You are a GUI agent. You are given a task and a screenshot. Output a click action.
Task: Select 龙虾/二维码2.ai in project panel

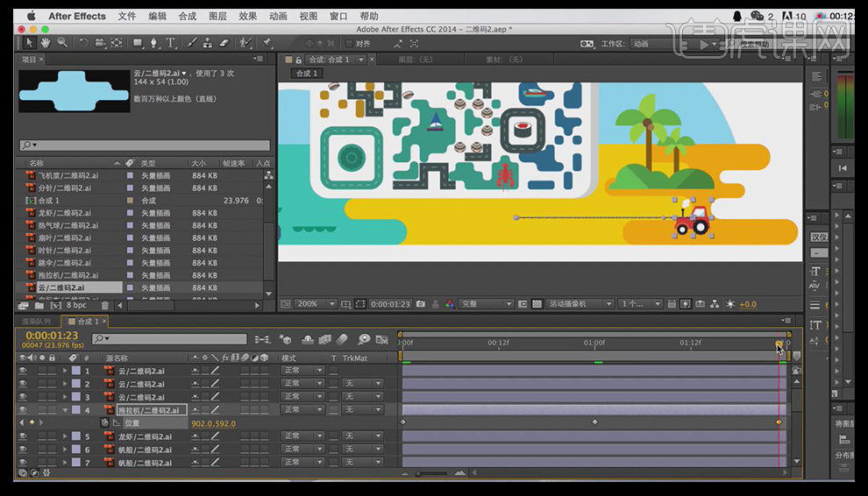tap(64, 213)
